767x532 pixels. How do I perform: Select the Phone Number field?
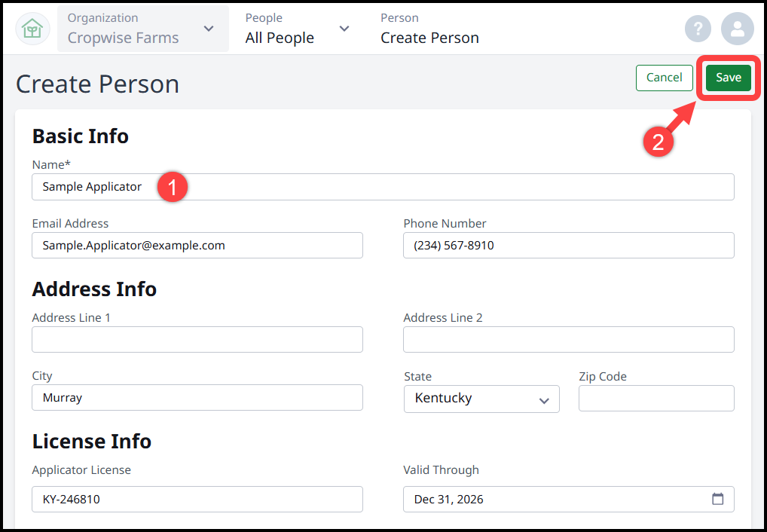(x=568, y=245)
